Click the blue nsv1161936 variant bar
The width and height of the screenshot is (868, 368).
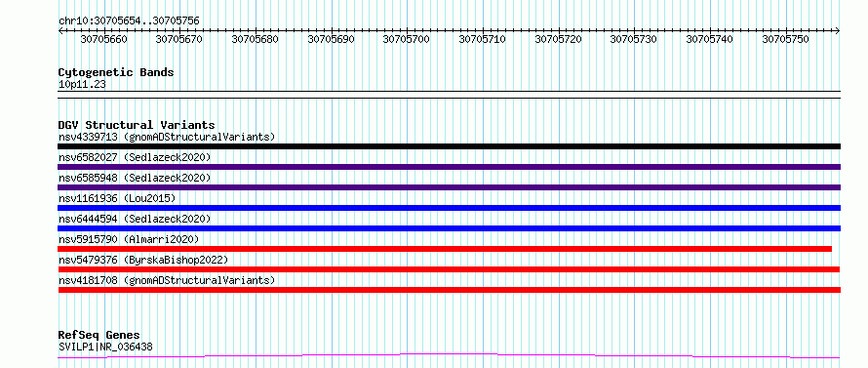coord(449,208)
